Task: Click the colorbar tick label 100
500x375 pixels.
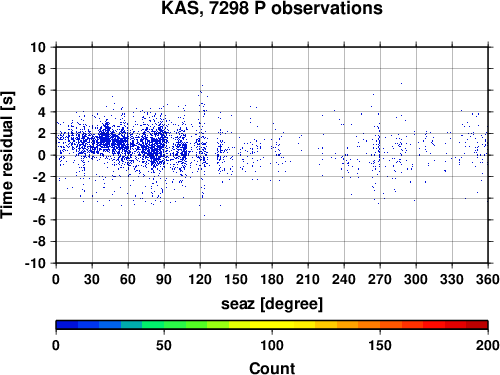Action: tap(272, 345)
